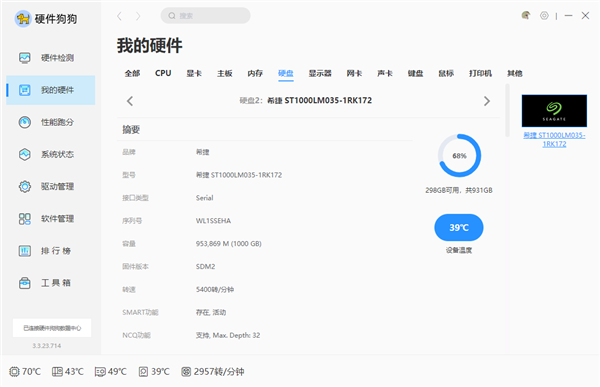Image resolution: width=600 pixels, height=387 pixels.
Task: Click the 硬件狗狗 dog logo
Action: coord(23,18)
